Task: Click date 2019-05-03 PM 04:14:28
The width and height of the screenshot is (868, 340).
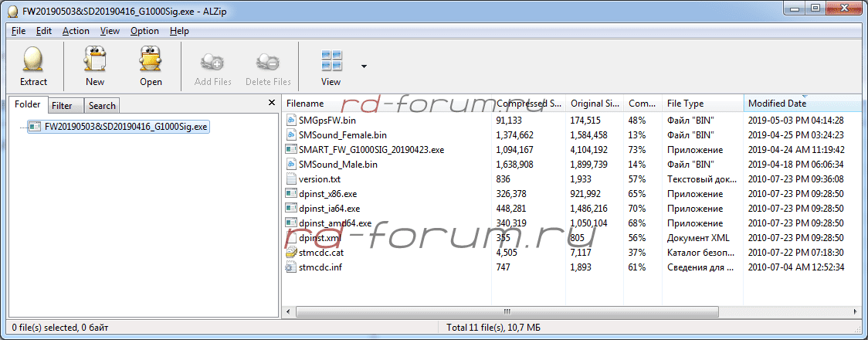Action: click(795, 120)
